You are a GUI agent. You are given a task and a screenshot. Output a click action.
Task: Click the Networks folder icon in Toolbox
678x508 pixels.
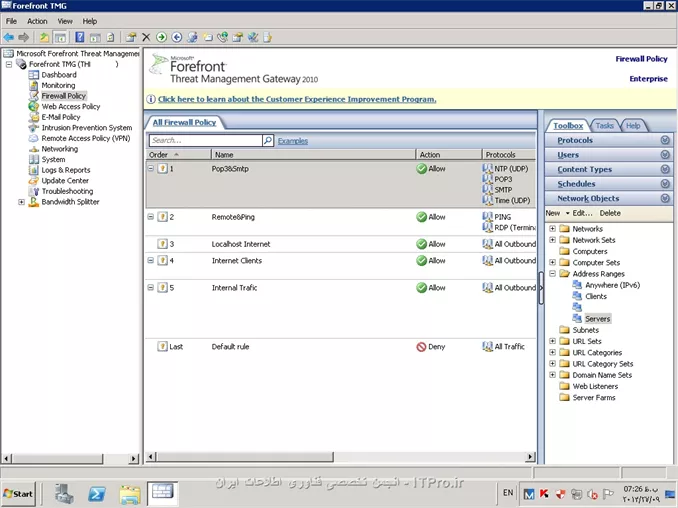pyautogui.click(x=564, y=229)
